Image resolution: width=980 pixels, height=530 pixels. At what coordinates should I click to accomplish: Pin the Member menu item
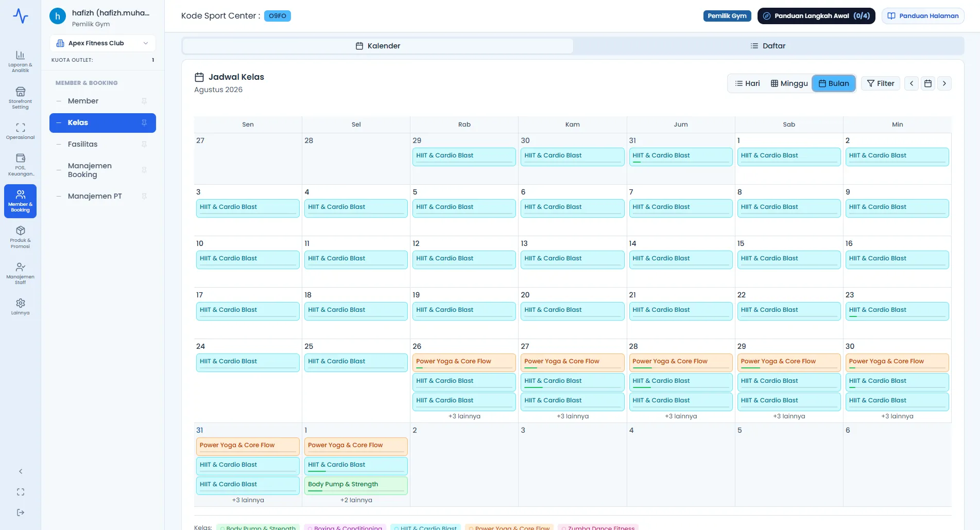click(144, 101)
